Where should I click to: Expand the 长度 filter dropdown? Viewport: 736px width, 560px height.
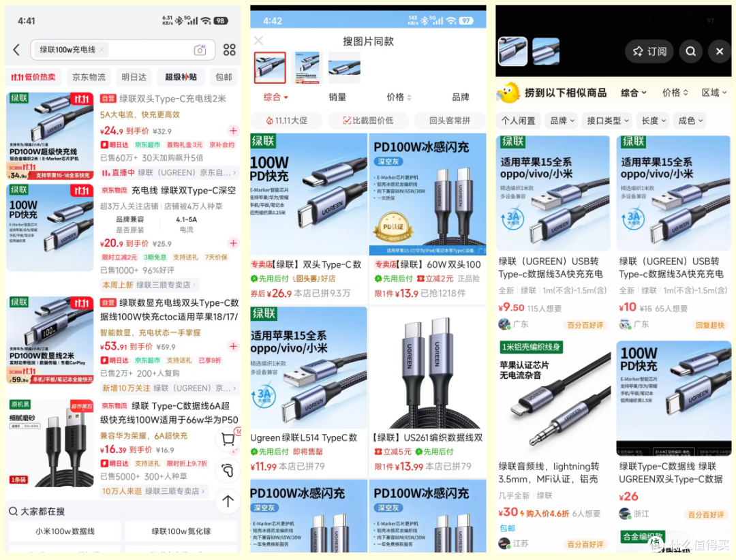click(x=654, y=121)
